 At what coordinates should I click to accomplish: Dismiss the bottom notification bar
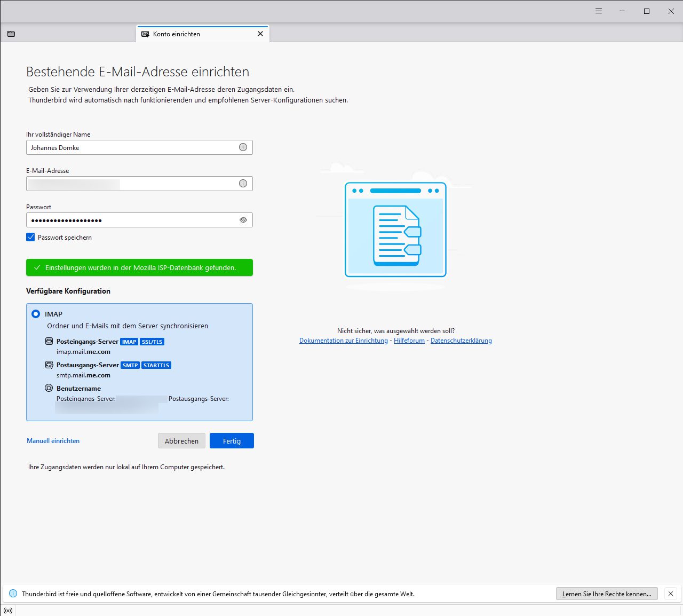click(x=671, y=594)
